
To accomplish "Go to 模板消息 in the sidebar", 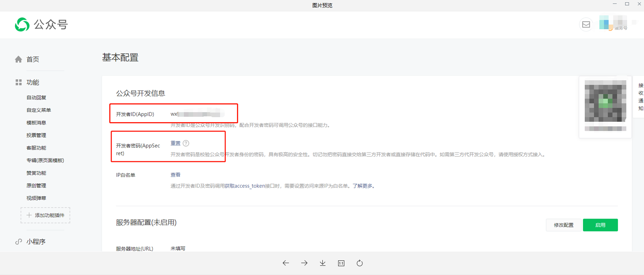I will (x=36, y=123).
